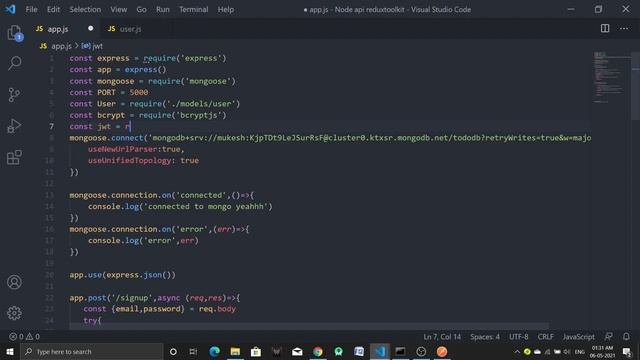Click line app.use(express.json())
The width and height of the screenshot is (640, 360).
point(122,275)
